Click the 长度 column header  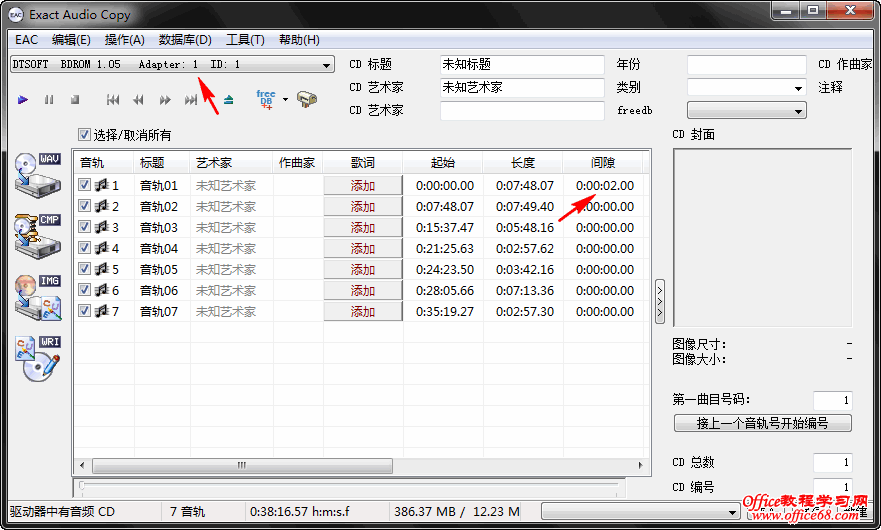[523, 163]
